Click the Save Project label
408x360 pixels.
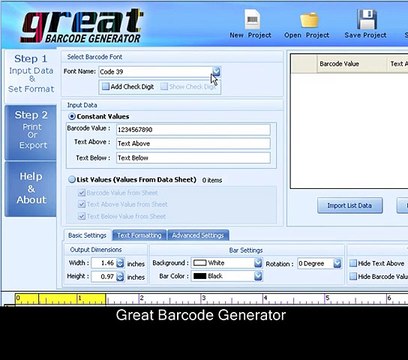click(x=366, y=35)
